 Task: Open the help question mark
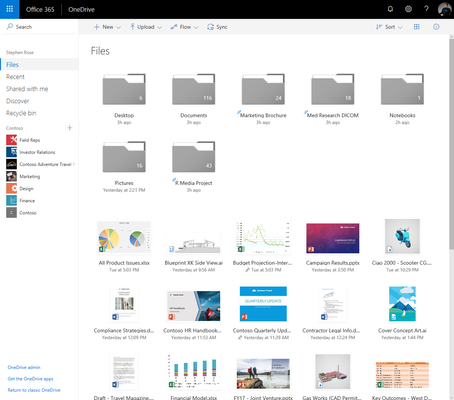pos(426,9)
